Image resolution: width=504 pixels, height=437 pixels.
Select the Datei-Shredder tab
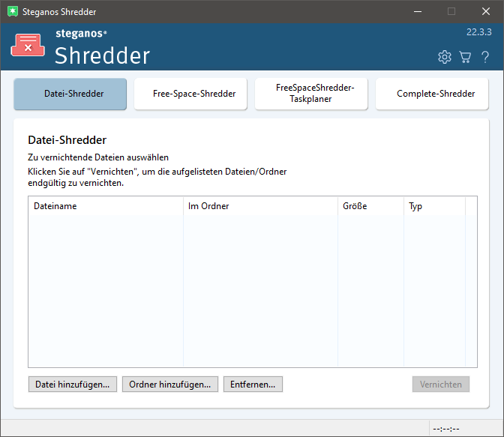(x=70, y=94)
